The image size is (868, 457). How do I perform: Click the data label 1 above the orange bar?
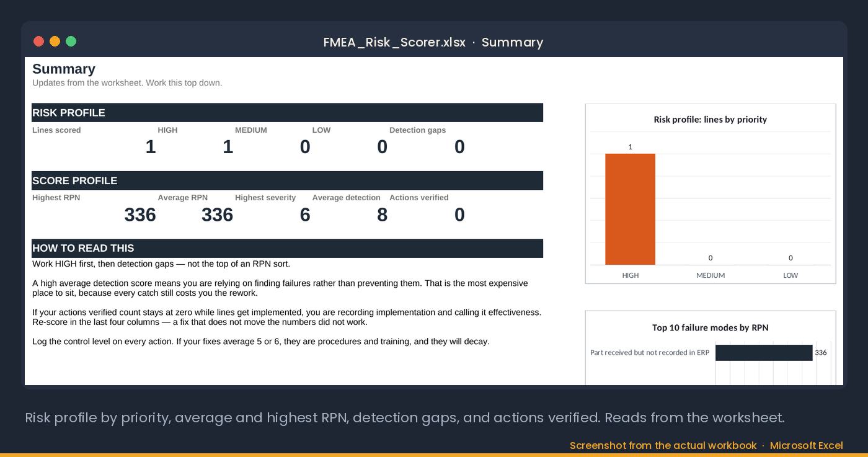[x=630, y=147]
